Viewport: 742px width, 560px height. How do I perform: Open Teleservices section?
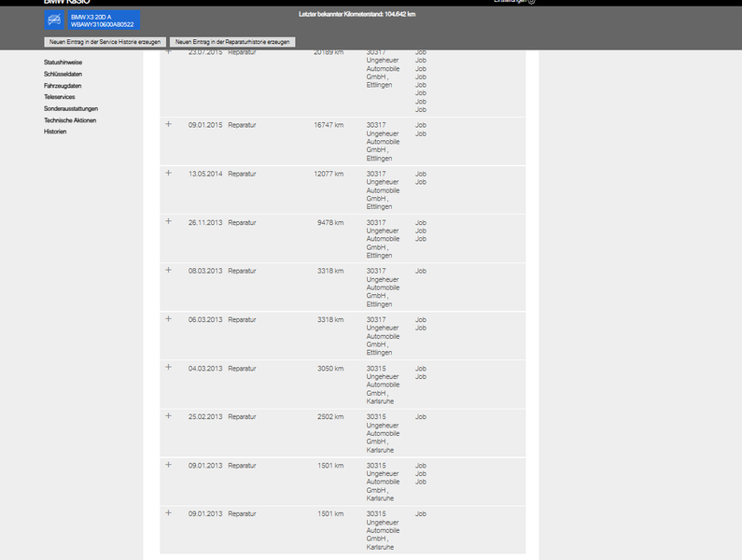point(59,97)
